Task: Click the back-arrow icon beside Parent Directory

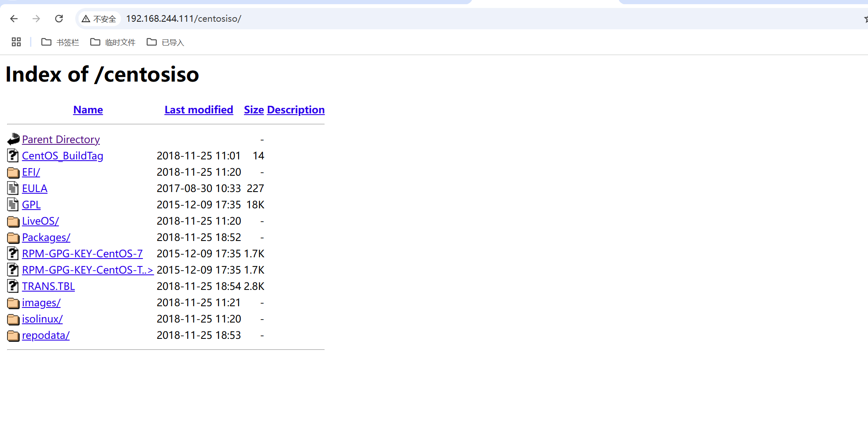Action: point(13,139)
